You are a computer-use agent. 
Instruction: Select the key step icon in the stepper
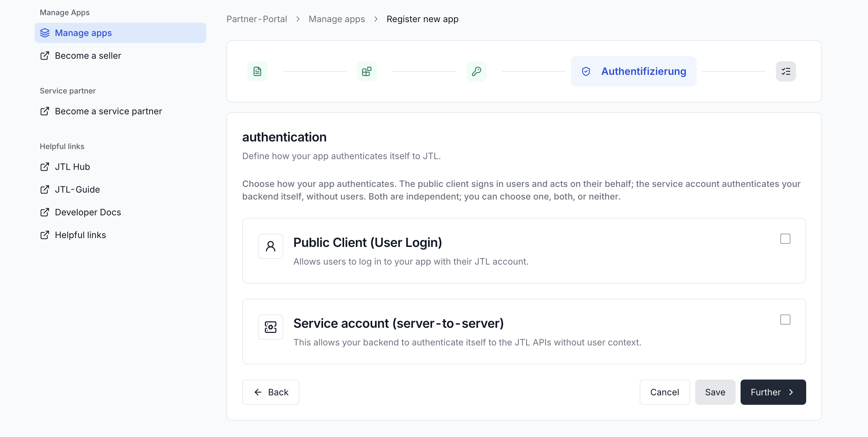(476, 71)
